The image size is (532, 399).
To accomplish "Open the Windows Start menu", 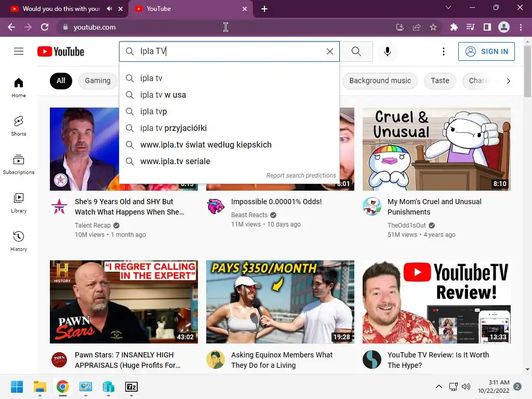I will click(17, 387).
